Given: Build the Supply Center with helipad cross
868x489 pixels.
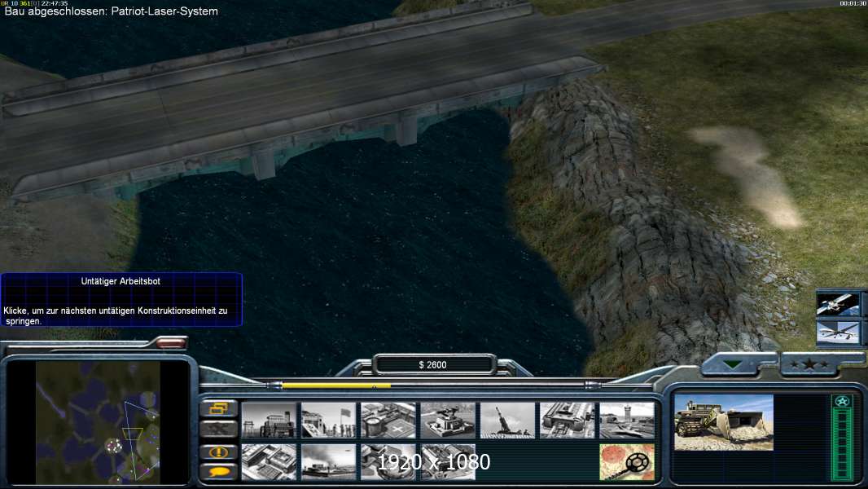Looking at the screenshot, I should point(388,421).
